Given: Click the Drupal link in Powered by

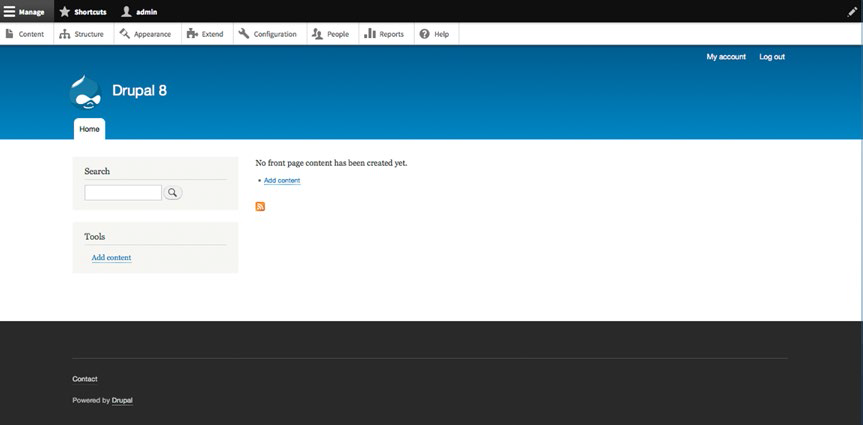Looking at the screenshot, I should click(x=122, y=400).
